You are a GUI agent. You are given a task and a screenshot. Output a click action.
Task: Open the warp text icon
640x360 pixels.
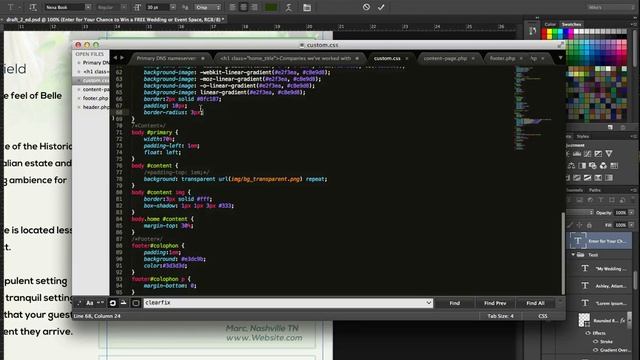[x=289, y=7]
